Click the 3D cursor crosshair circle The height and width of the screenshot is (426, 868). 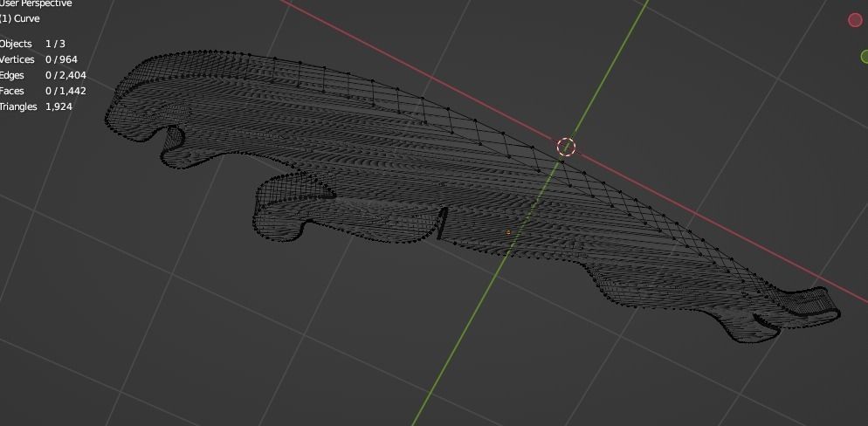(x=566, y=148)
